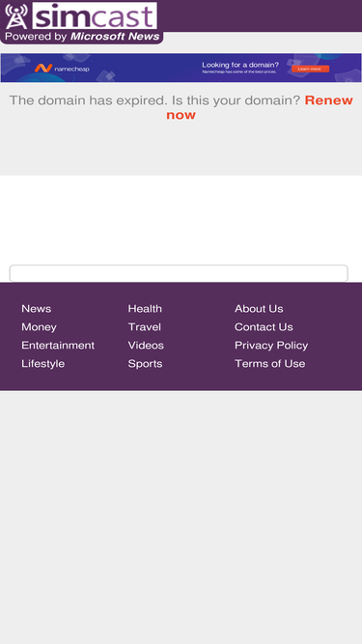This screenshot has width=362, height=644.
Task: View the Terms of Use
Action: point(270,364)
